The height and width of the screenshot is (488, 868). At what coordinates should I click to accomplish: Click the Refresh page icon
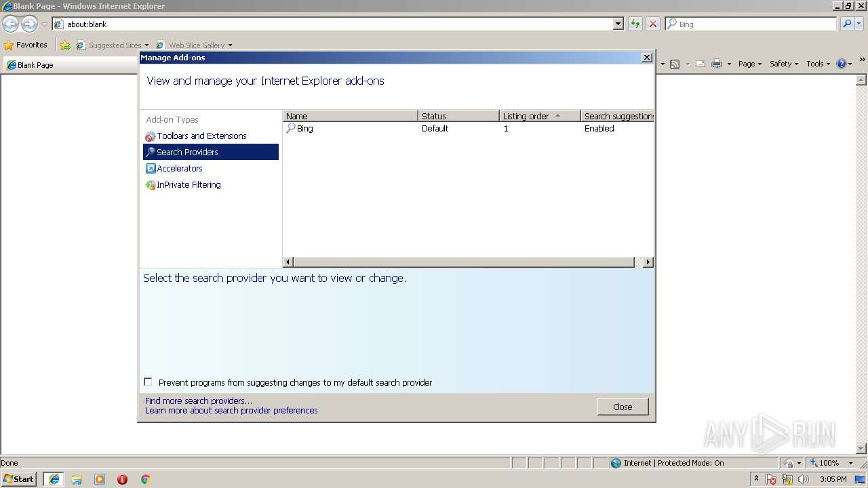pyautogui.click(x=635, y=24)
